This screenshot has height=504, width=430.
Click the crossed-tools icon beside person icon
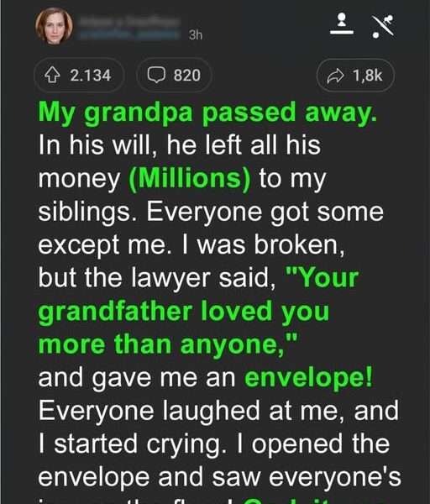(x=383, y=26)
